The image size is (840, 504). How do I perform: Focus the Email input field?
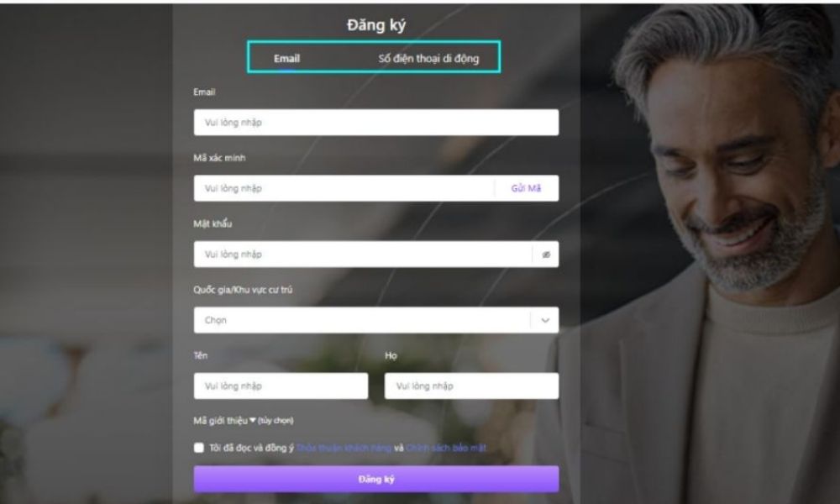(376, 123)
